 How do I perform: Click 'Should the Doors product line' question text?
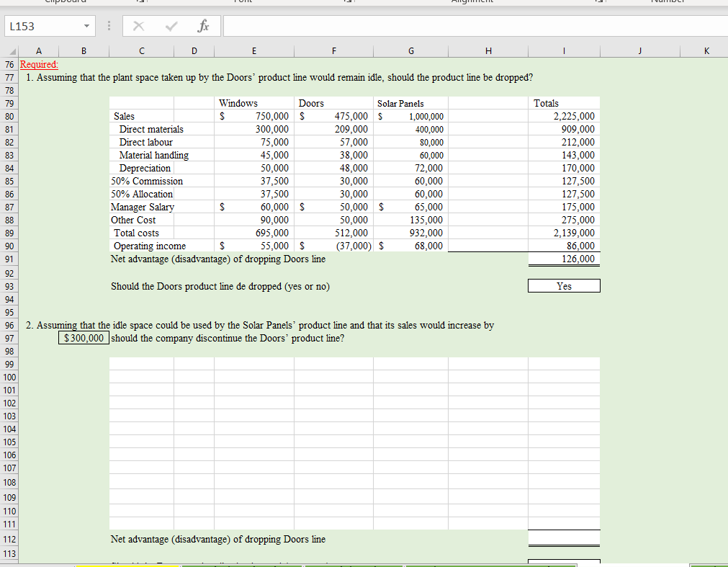coord(220,287)
